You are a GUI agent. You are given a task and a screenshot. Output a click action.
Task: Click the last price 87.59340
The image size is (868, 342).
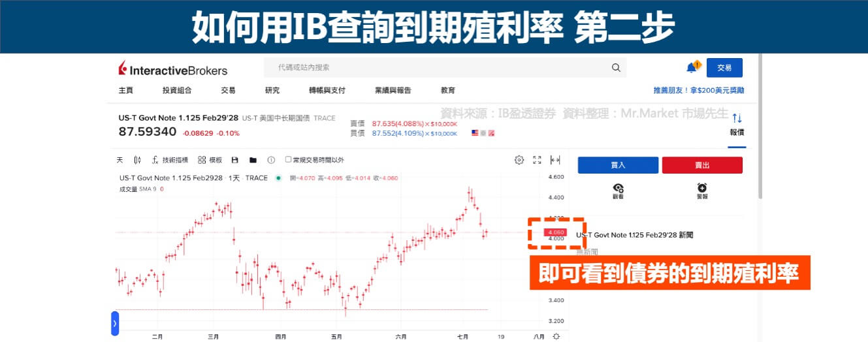(x=148, y=132)
